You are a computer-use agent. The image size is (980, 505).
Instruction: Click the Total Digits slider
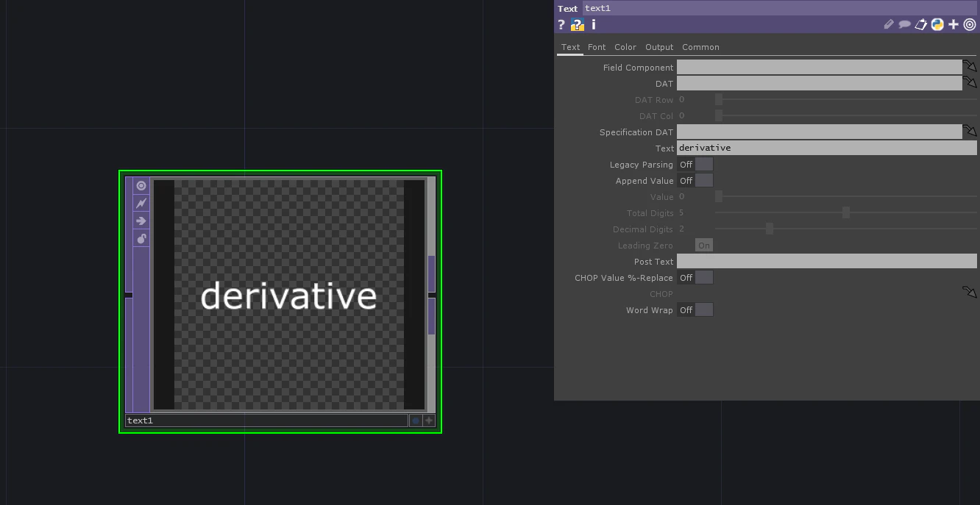pos(846,213)
